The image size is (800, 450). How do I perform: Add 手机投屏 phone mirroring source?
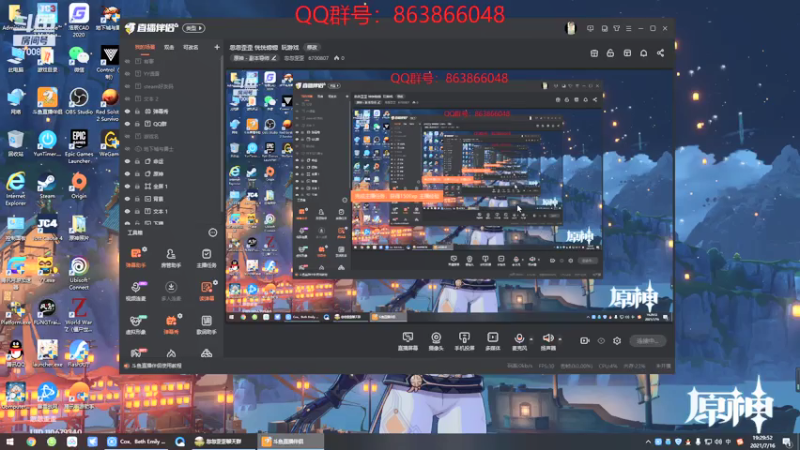464,341
